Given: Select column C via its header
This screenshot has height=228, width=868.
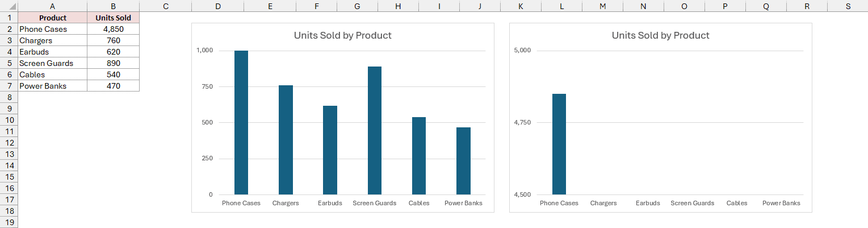Looking at the screenshot, I should coord(165,6).
